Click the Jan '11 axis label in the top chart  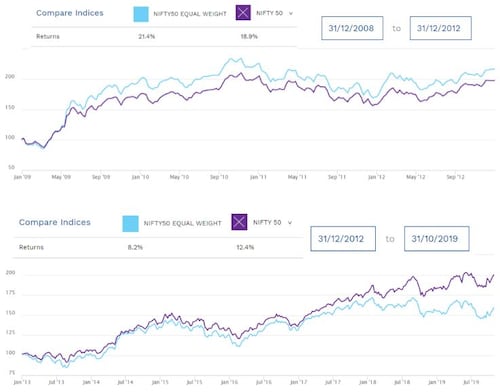(x=258, y=177)
